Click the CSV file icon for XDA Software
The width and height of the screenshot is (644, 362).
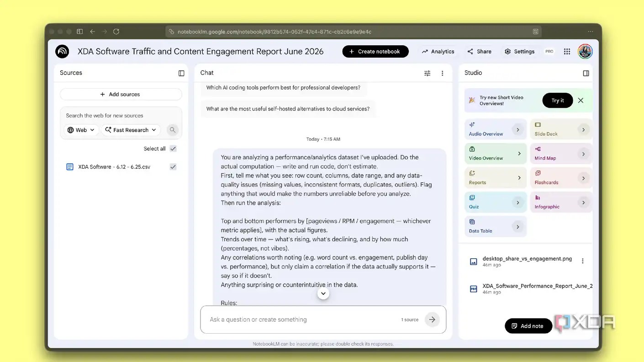[x=70, y=167]
